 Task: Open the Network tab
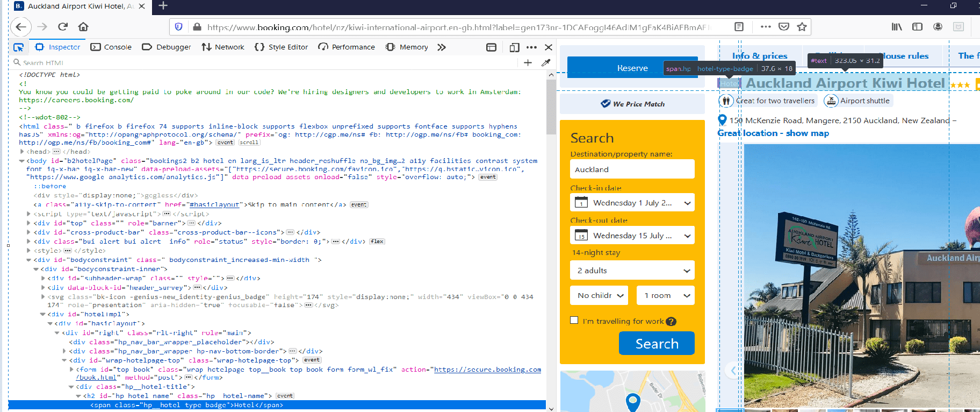point(223,47)
